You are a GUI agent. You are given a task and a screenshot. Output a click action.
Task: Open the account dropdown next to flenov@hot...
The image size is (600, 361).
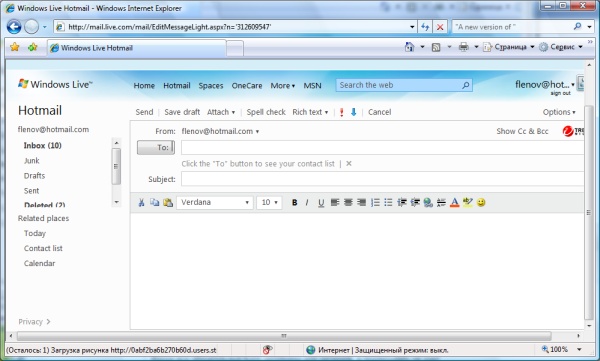pos(573,85)
